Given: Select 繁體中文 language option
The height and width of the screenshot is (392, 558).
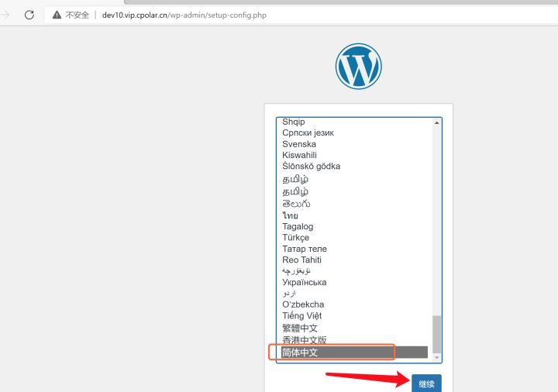Looking at the screenshot, I should [x=355, y=328].
